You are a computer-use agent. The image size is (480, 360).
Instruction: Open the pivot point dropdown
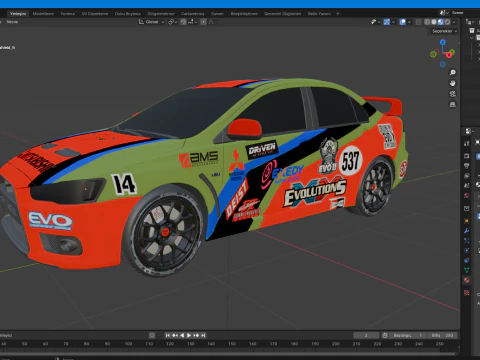point(172,22)
